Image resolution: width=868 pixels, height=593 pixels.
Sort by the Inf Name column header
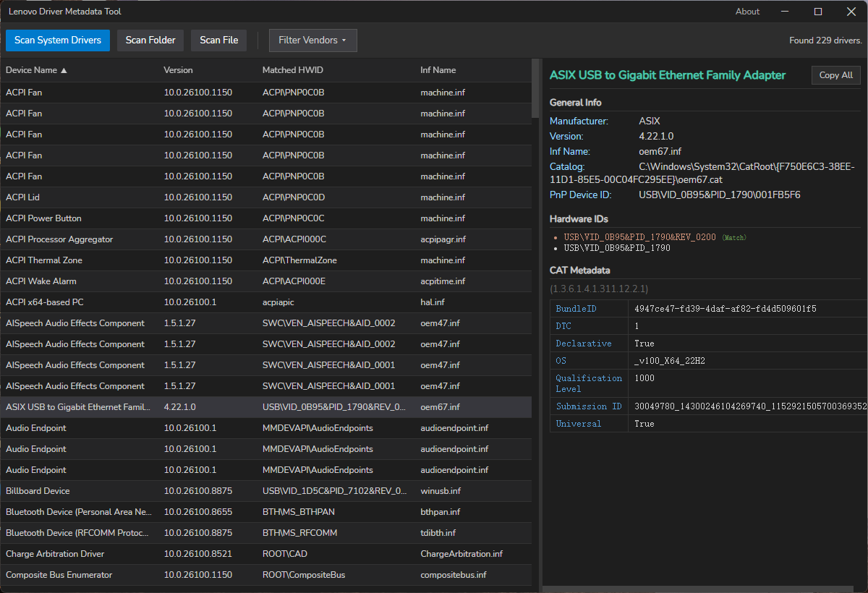click(438, 70)
